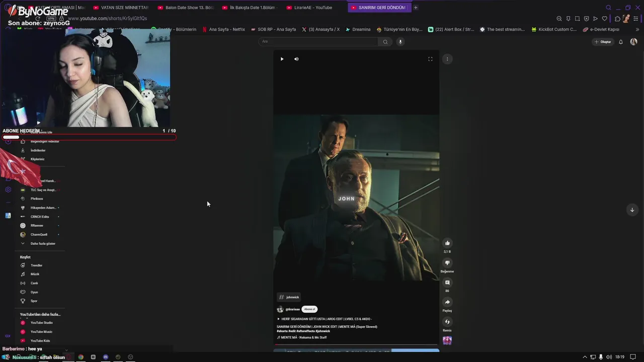Open Ana Sayfa - Netflix bookmark
This screenshot has height=362, width=644.
click(x=223, y=29)
